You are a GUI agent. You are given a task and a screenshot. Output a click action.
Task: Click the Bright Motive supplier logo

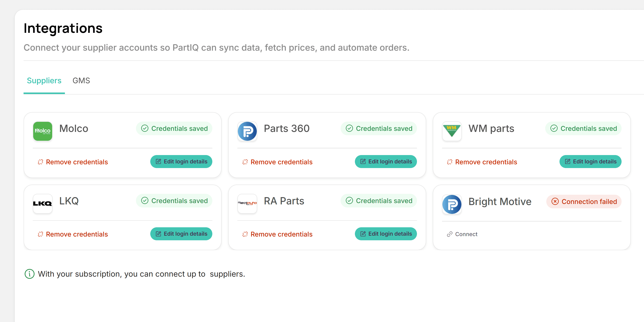tap(451, 204)
